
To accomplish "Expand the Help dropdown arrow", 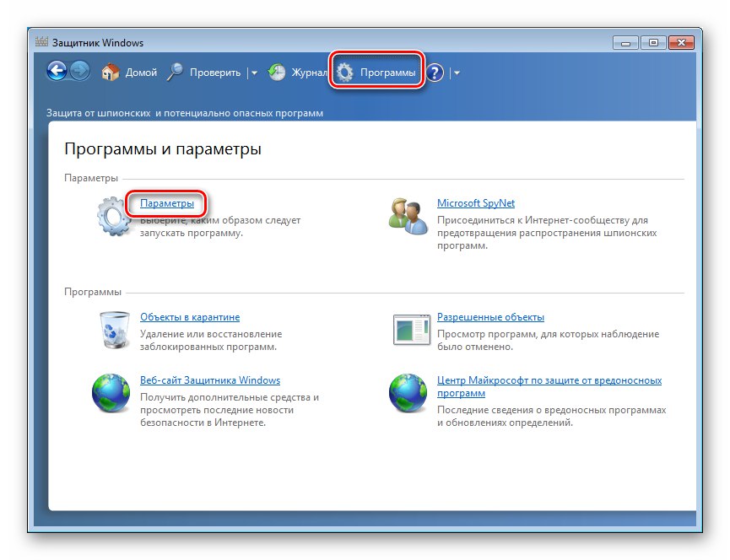I will pos(457,73).
